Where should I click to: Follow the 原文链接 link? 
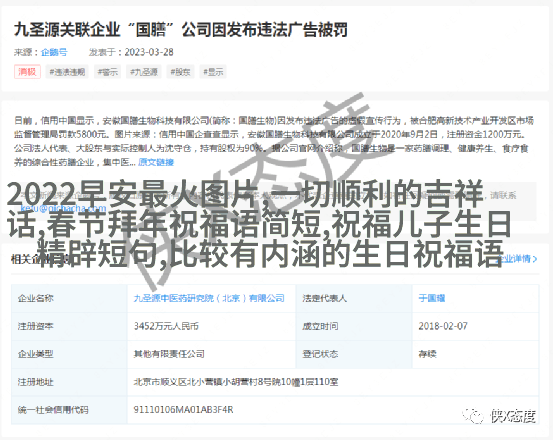pyautogui.click(x=156, y=162)
